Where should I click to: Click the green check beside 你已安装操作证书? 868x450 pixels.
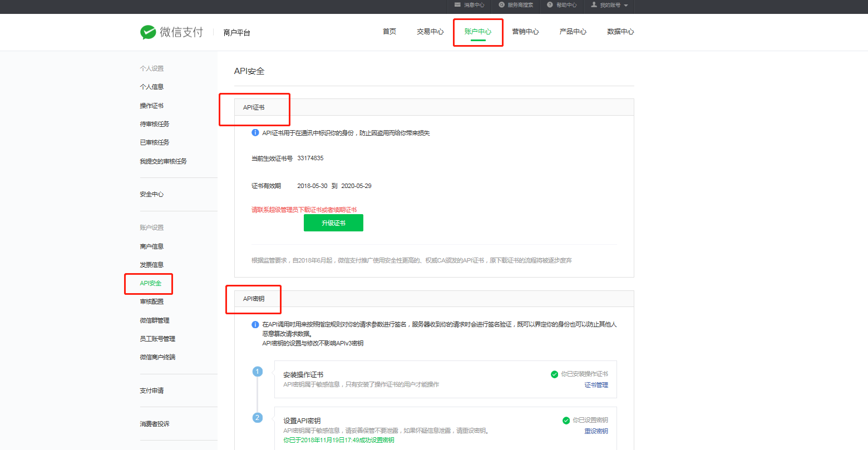click(554, 374)
